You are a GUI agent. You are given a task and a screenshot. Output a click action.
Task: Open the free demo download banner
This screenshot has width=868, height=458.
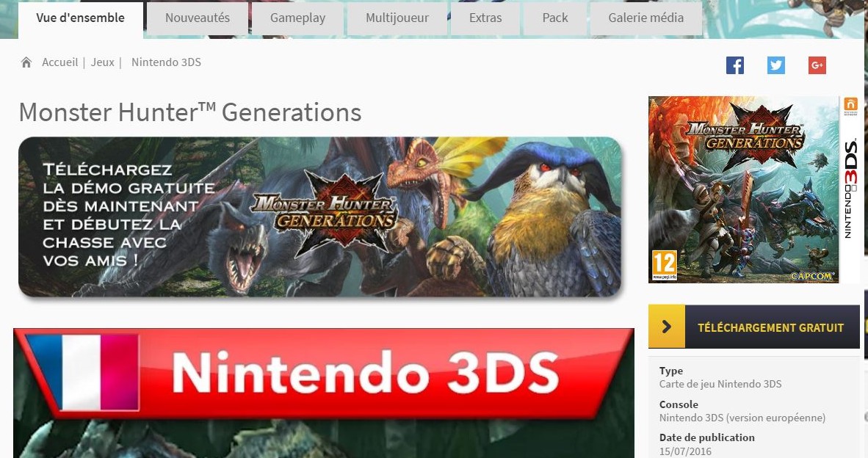tap(320, 217)
